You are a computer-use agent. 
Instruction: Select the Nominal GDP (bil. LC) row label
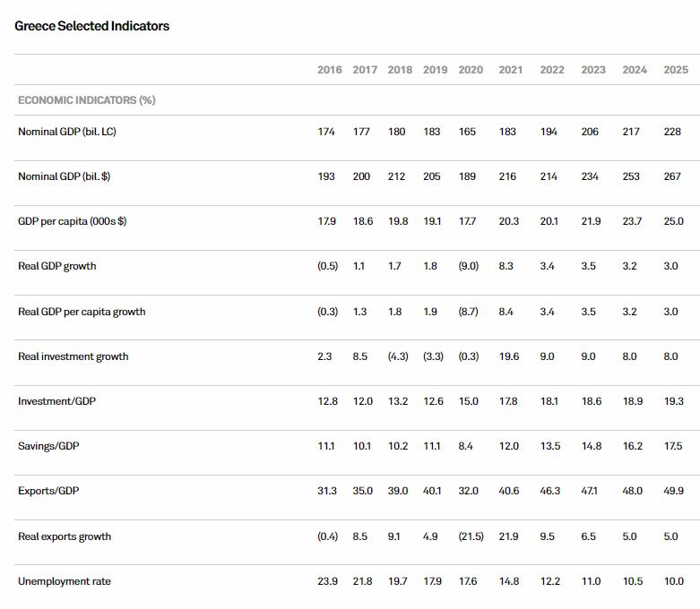click(x=66, y=132)
